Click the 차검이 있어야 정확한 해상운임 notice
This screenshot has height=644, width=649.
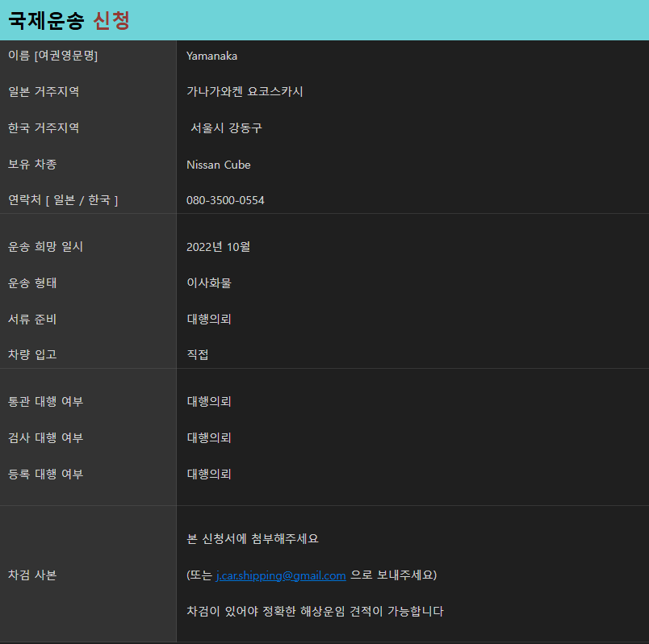pos(315,611)
